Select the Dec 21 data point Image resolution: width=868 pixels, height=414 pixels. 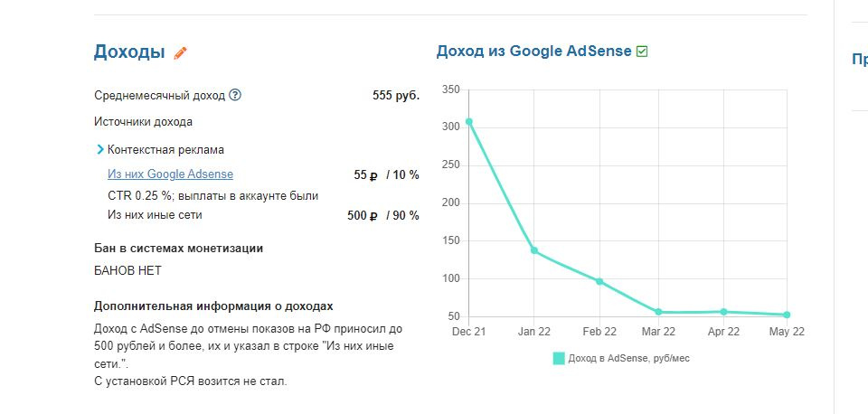pos(468,122)
